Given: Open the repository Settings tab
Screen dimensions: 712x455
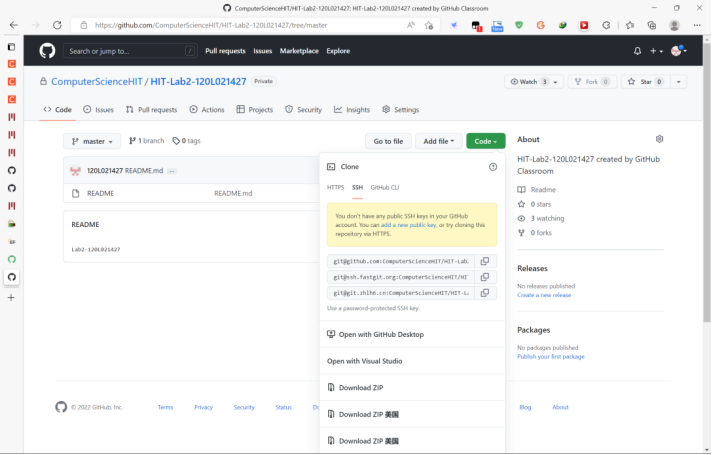Looking at the screenshot, I should point(400,109).
